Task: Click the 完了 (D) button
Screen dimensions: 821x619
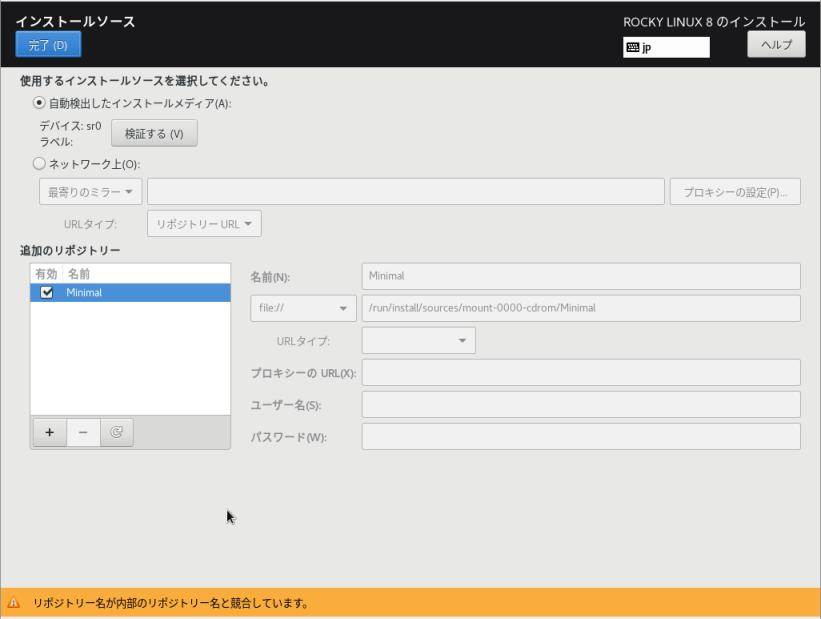Action: pyautogui.click(x=48, y=44)
